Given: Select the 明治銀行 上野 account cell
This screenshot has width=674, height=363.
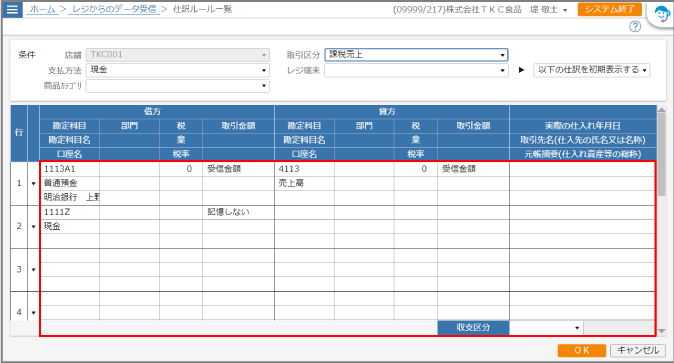Looking at the screenshot, I should pyautogui.click(x=70, y=197).
